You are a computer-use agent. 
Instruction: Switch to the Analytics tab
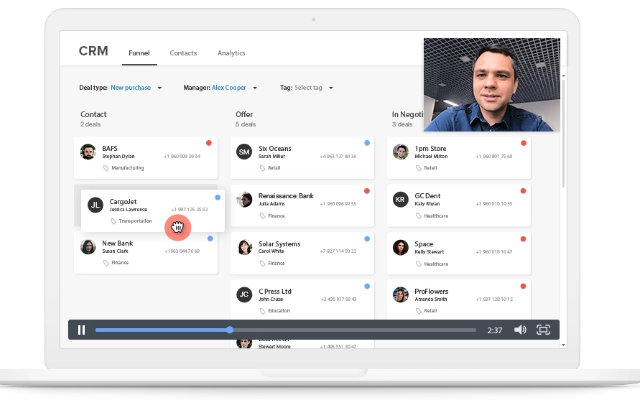pyautogui.click(x=231, y=53)
